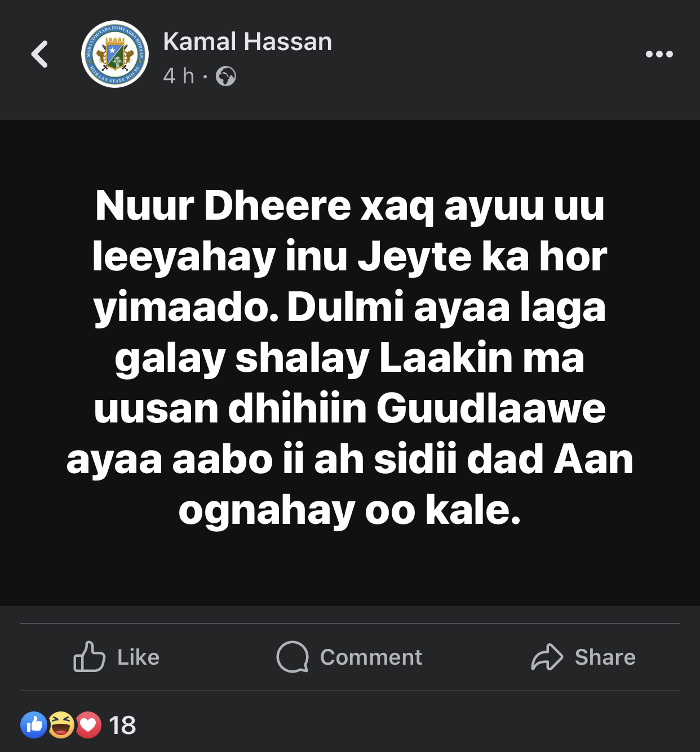Open the Share text button
This screenshot has width=700, height=752.
click(605, 657)
